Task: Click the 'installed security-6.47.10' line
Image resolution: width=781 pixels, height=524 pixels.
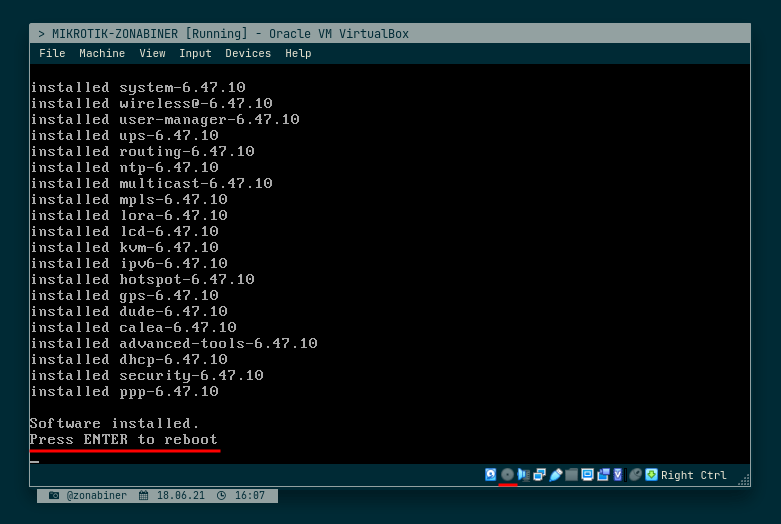Action: 147,375
